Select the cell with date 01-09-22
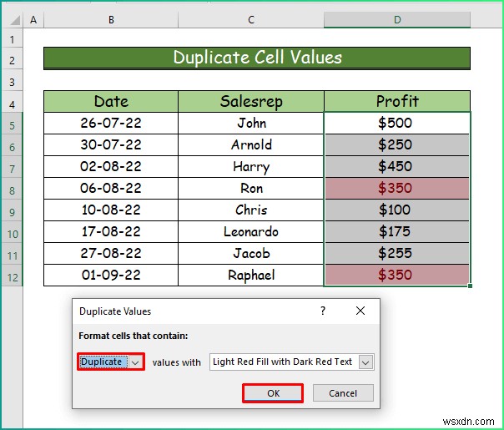The height and width of the screenshot is (430, 504). 111,275
